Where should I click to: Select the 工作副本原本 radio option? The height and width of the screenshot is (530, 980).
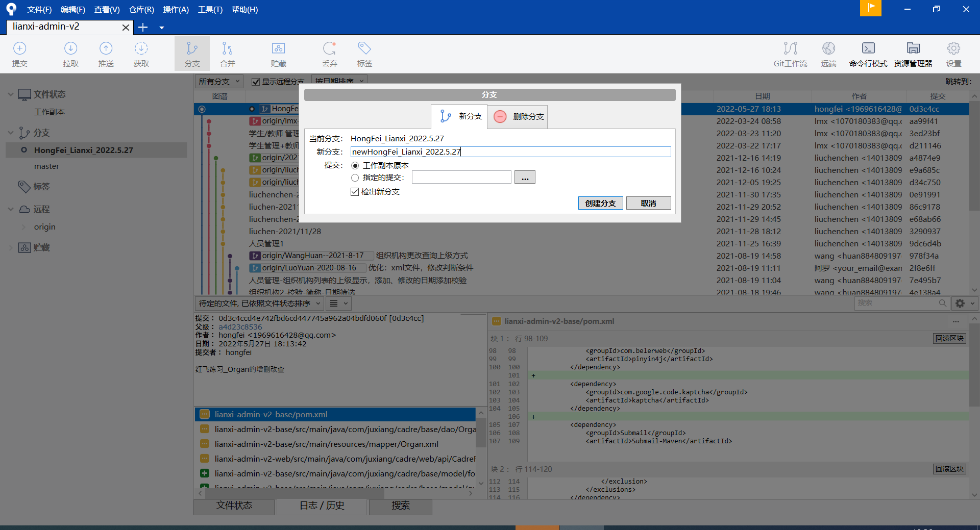click(355, 166)
